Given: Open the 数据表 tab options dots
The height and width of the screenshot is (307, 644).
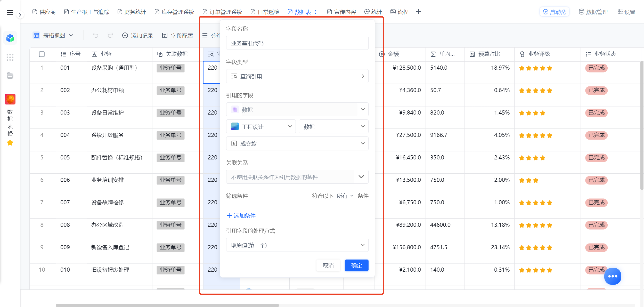Looking at the screenshot, I should (315, 12).
